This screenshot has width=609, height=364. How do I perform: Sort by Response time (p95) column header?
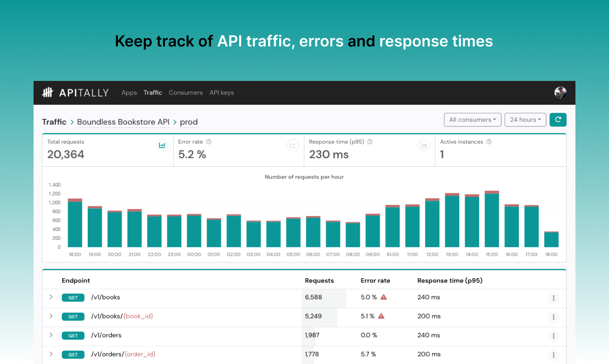[450, 281]
